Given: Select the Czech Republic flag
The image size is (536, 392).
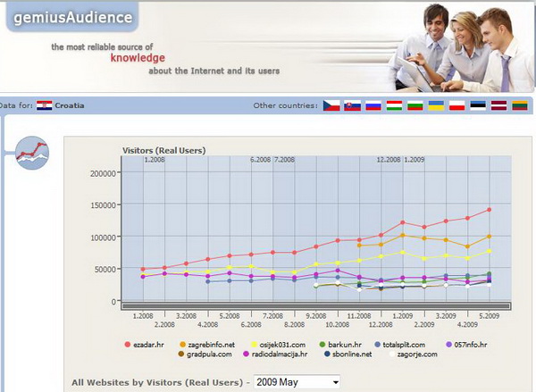Looking at the screenshot, I should point(331,105).
